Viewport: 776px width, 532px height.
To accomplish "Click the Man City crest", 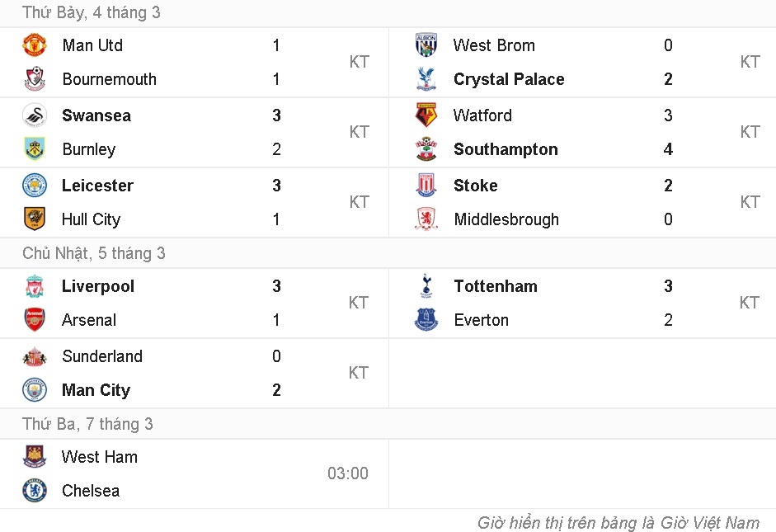I will (x=34, y=390).
